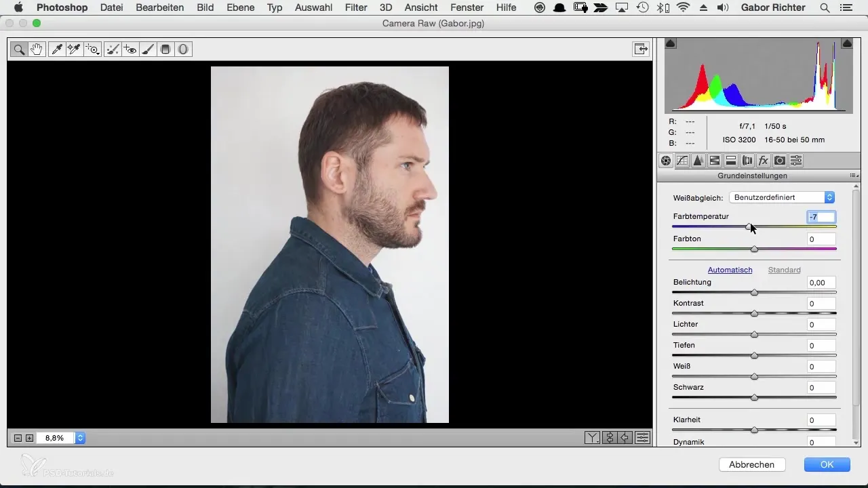This screenshot has height=488, width=868.
Task: Toggle highlight clipping warning in histogram
Action: point(847,43)
